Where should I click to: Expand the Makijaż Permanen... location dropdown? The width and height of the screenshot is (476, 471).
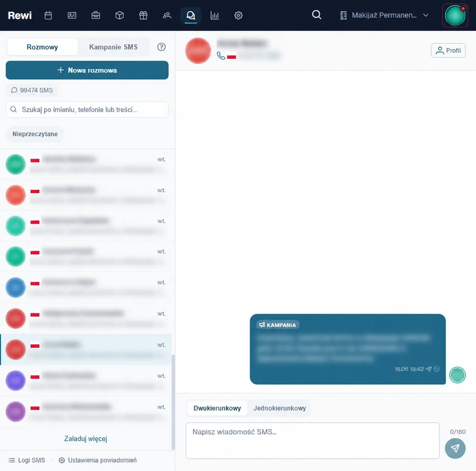tap(385, 15)
